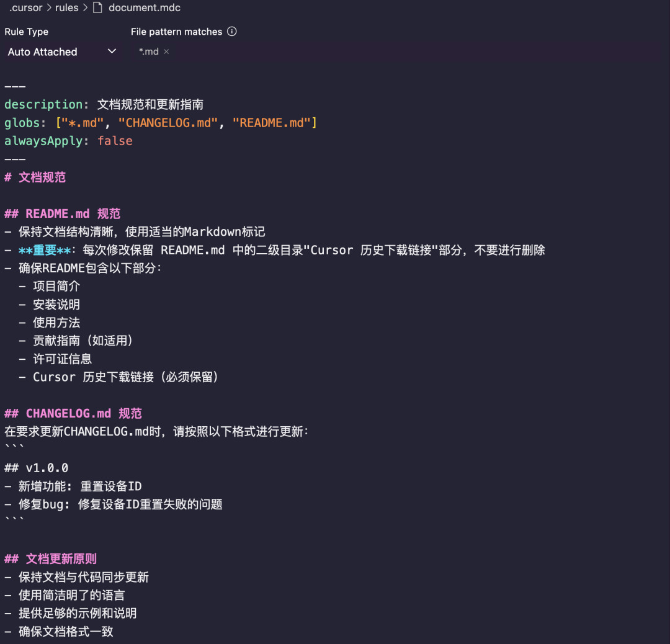
Task: Click the chevron arrow beside Auto Attached
Action: (x=112, y=51)
